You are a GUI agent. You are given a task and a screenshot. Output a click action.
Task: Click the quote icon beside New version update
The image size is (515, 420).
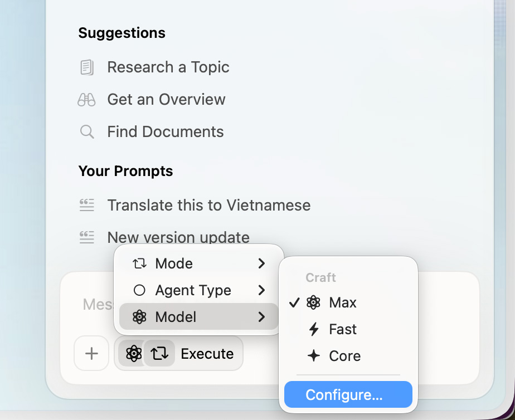point(87,237)
